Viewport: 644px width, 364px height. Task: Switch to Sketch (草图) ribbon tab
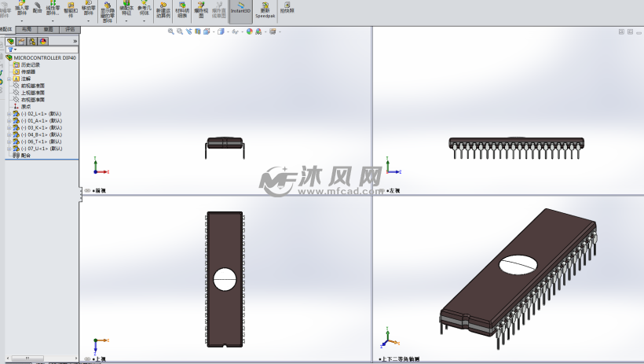(49, 30)
